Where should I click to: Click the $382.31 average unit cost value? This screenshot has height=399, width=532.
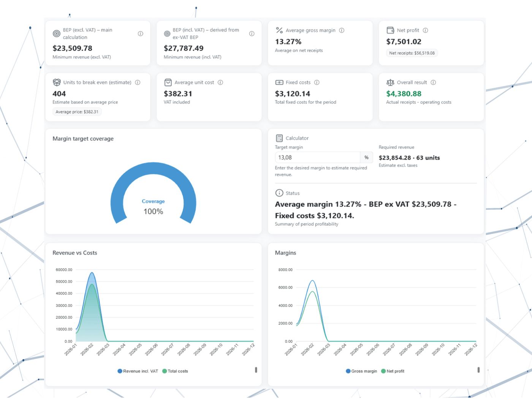point(178,94)
